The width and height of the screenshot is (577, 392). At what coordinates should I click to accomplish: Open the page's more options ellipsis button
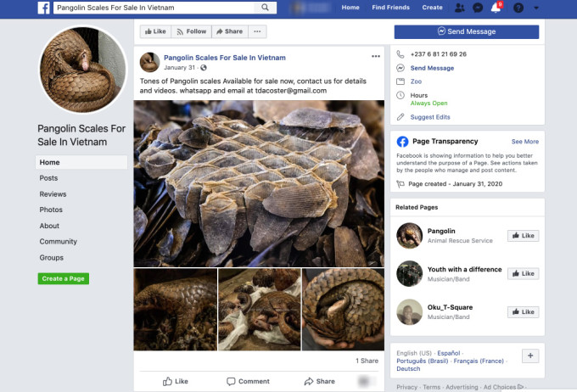click(x=258, y=31)
